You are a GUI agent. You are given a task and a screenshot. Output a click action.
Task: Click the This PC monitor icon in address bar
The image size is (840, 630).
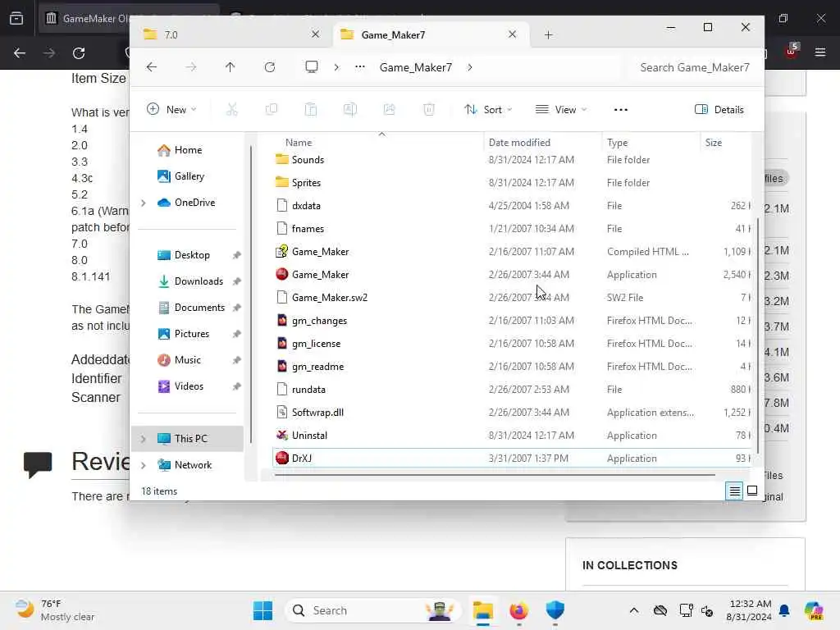tap(311, 67)
